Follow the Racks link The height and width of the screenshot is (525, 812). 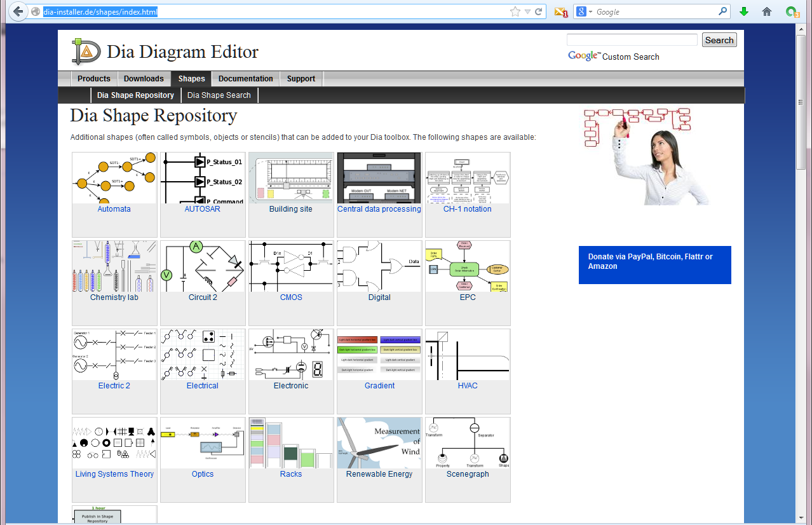point(291,474)
